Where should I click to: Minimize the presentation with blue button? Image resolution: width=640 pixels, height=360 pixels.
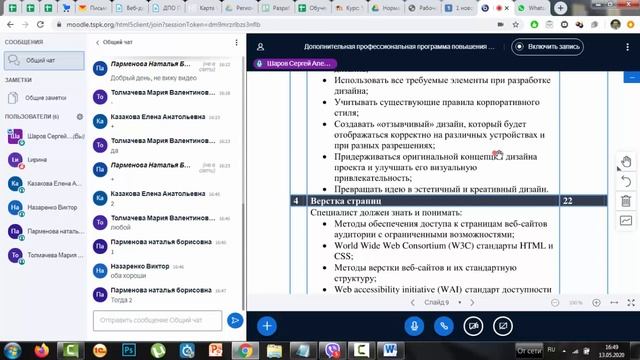tap(632, 77)
